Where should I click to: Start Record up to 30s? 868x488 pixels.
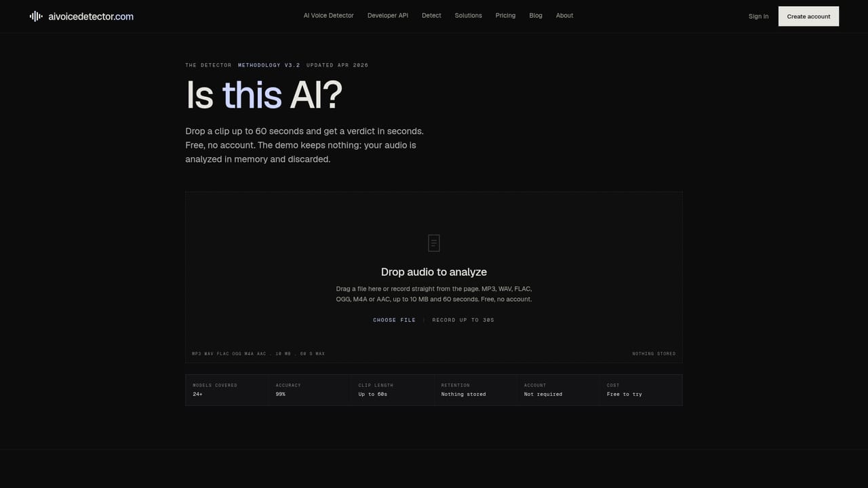coord(463,320)
